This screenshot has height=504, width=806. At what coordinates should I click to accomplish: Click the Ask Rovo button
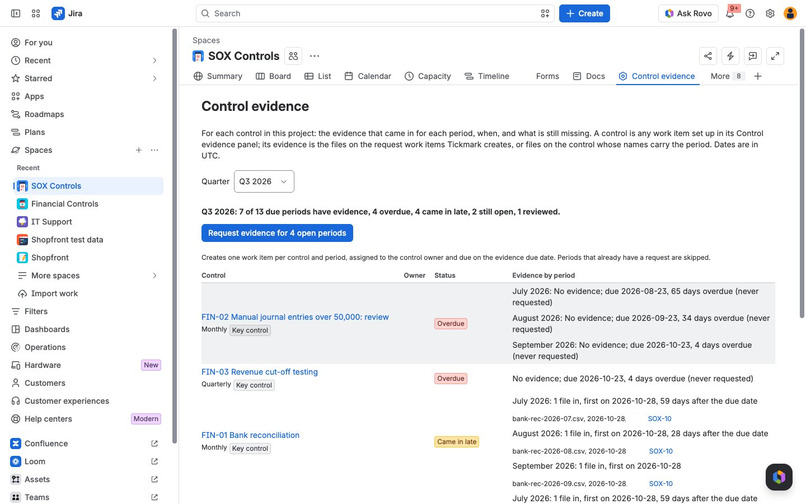(x=688, y=13)
